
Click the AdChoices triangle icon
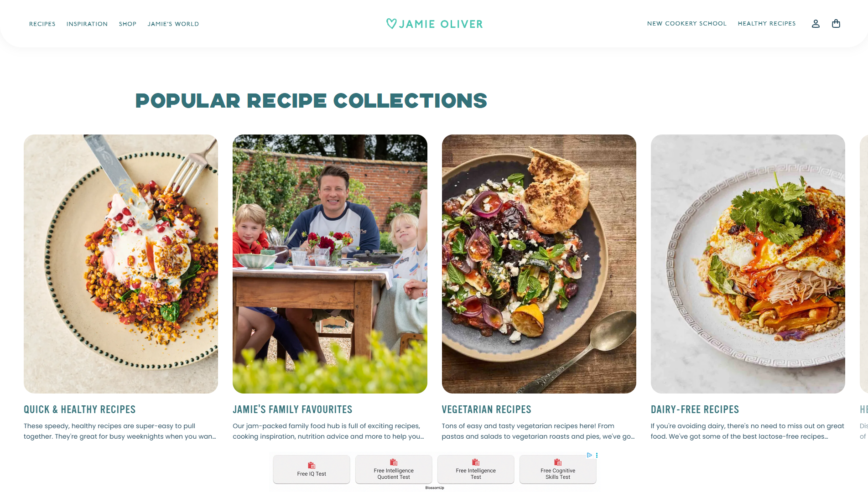[x=589, y=455]
